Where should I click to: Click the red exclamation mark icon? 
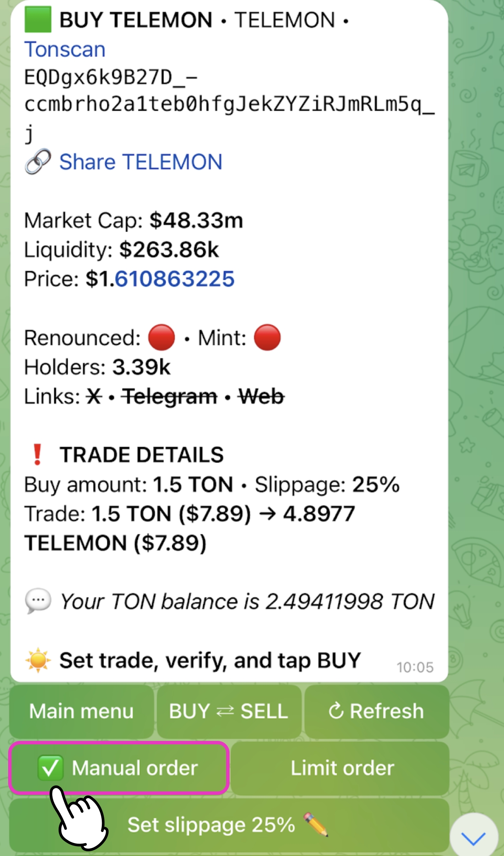37,454
